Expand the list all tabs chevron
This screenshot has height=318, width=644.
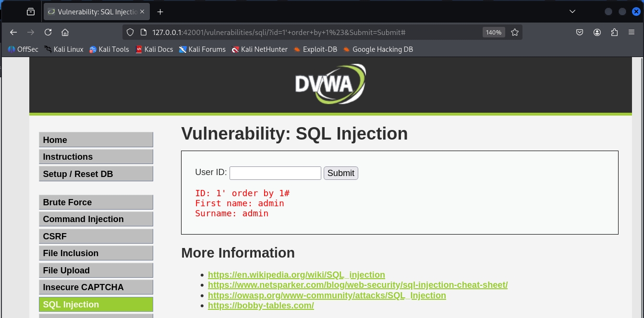click(x=572, y=12)
